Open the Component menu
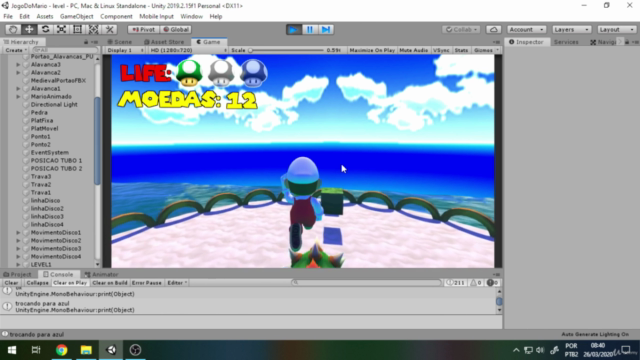The width and height of the screenshot is (640, 360). pyautogui.click(x=116, y=17)
